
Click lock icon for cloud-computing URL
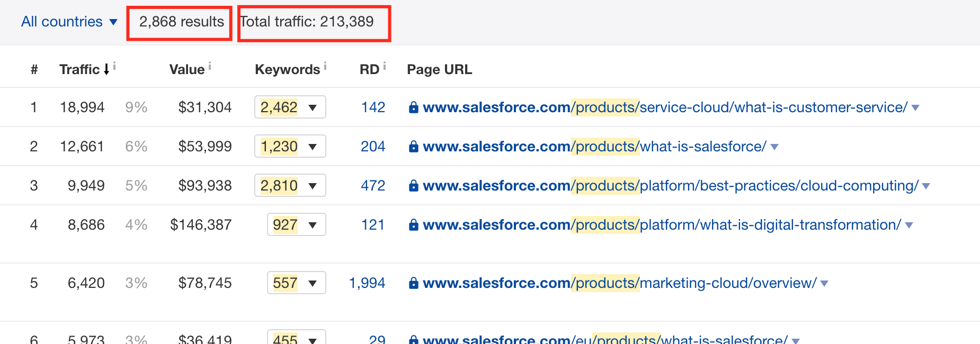(414, 186)
